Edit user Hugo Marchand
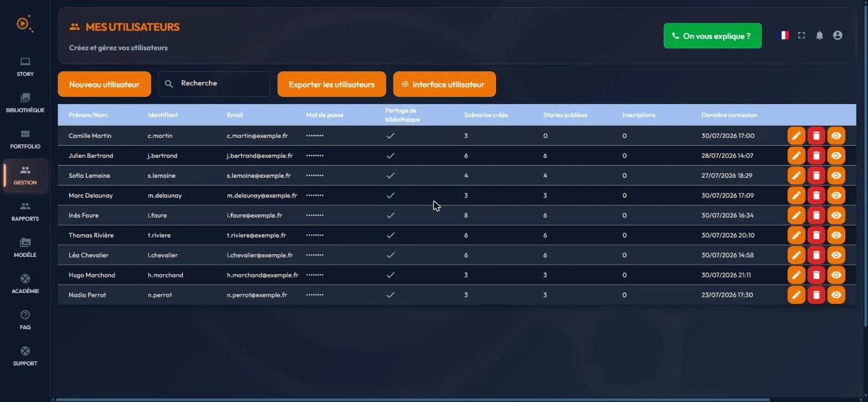 point(796,275)
